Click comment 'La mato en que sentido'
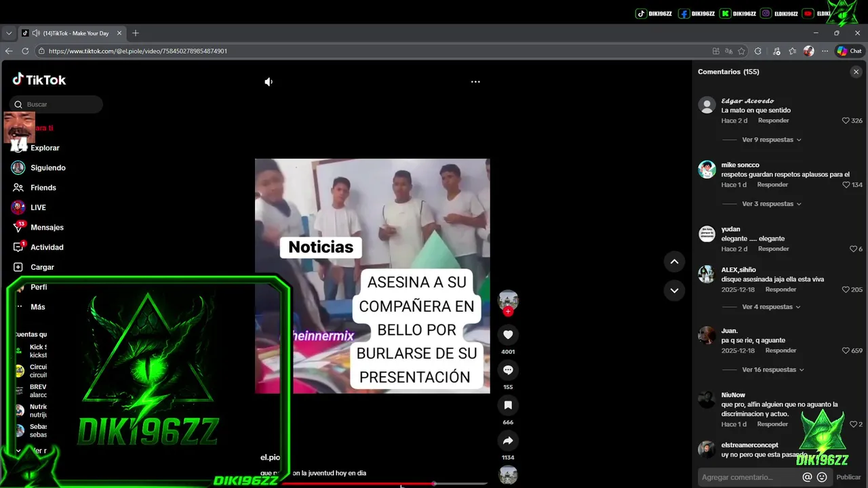The height and width of the screenshot is (488, 868). (x=755, y=110)
